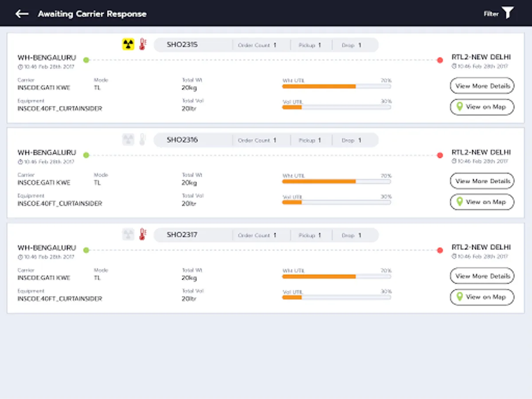This screenshot has width=532, height=399.
Task: Click Drop count in SHO2317 header
Action: (x=352, y=235)
